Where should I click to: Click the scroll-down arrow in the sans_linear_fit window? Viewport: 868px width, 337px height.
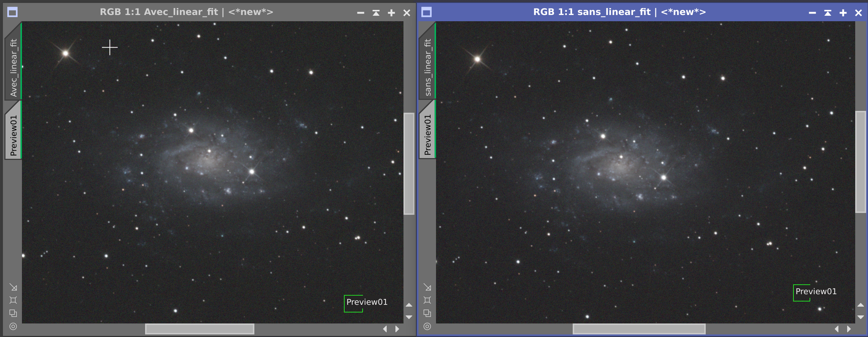(x=861, y=317)
